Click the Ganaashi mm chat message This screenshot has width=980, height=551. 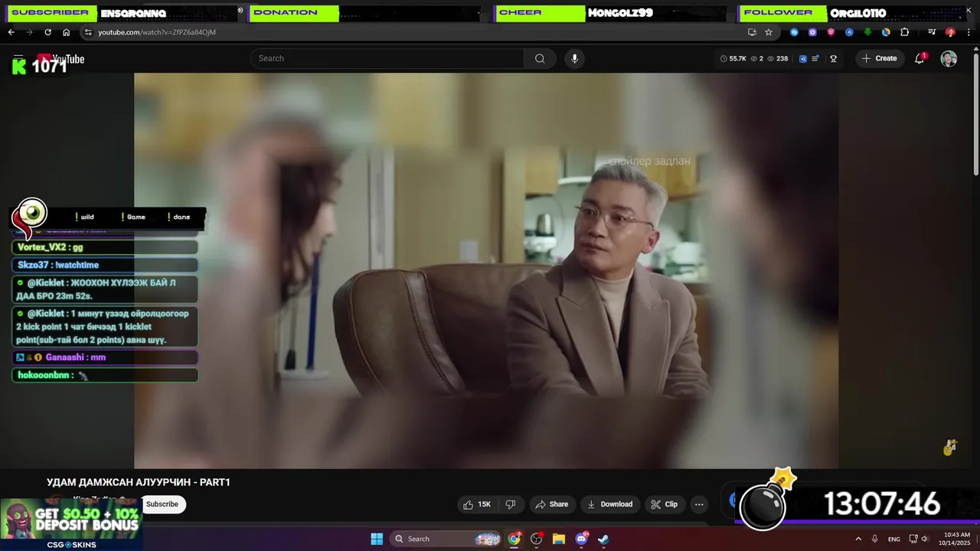click(105, 357)
